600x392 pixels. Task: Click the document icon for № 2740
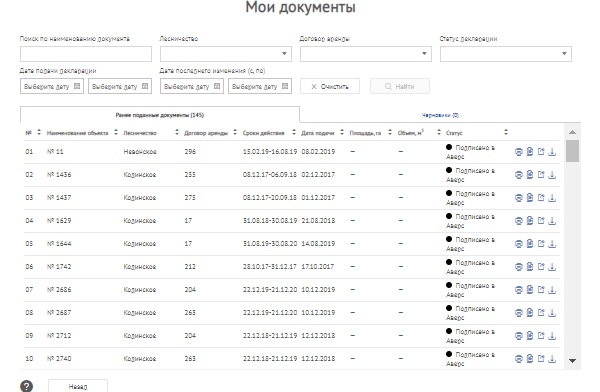530,359
